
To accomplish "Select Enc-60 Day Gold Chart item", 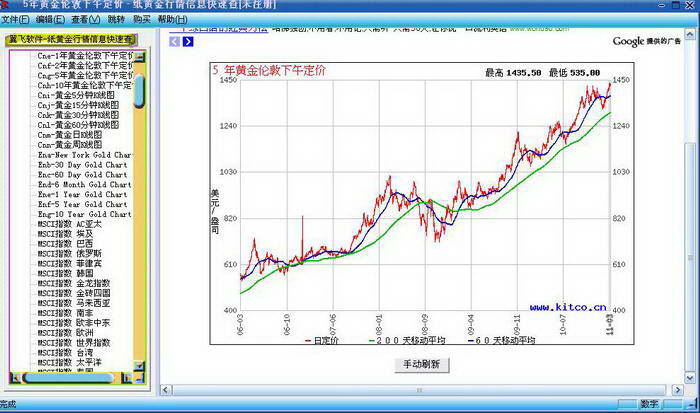I will pyautogui.click(x=83, y=175).
